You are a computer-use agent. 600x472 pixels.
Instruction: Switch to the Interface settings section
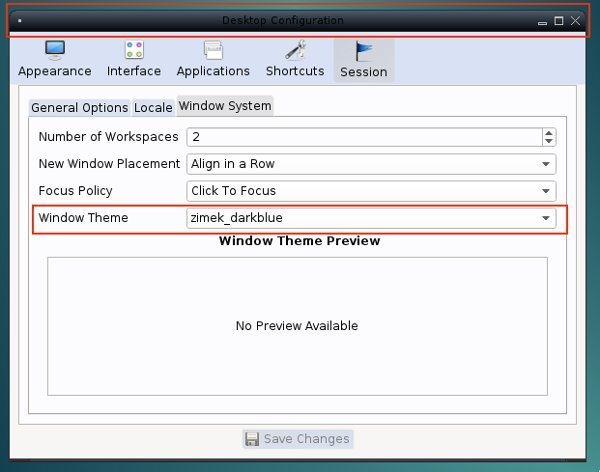coord(134,59)
